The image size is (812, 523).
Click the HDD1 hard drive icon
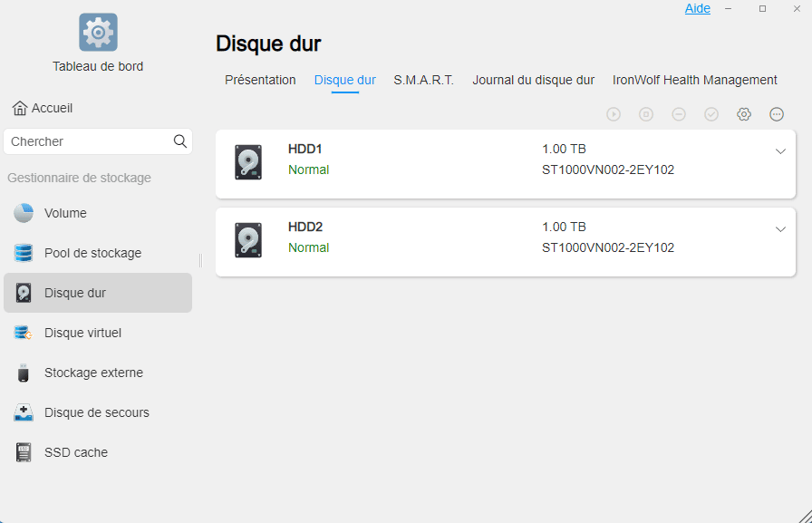tap(247, 162)
